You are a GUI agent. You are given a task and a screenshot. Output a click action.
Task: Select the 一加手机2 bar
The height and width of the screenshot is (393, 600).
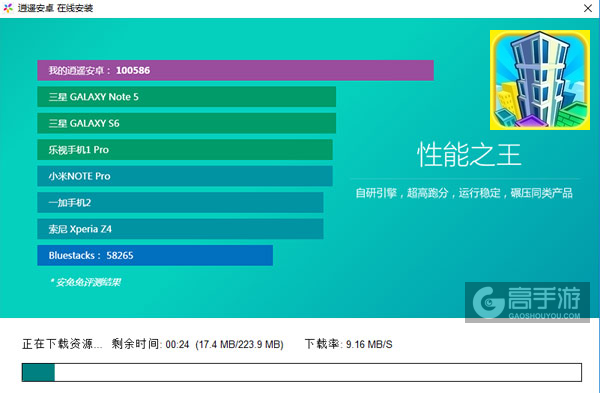[x=180, y=202]
